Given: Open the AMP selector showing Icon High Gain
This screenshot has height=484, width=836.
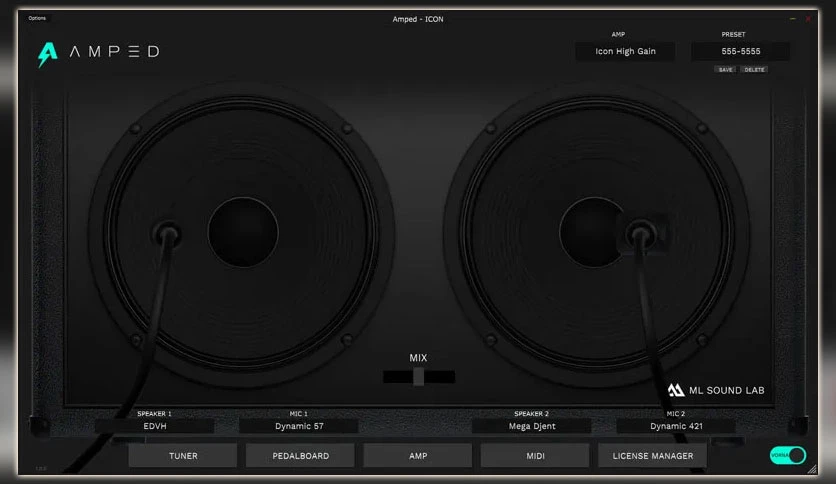Looking at the screenshot, I should (x=625, y=51).
